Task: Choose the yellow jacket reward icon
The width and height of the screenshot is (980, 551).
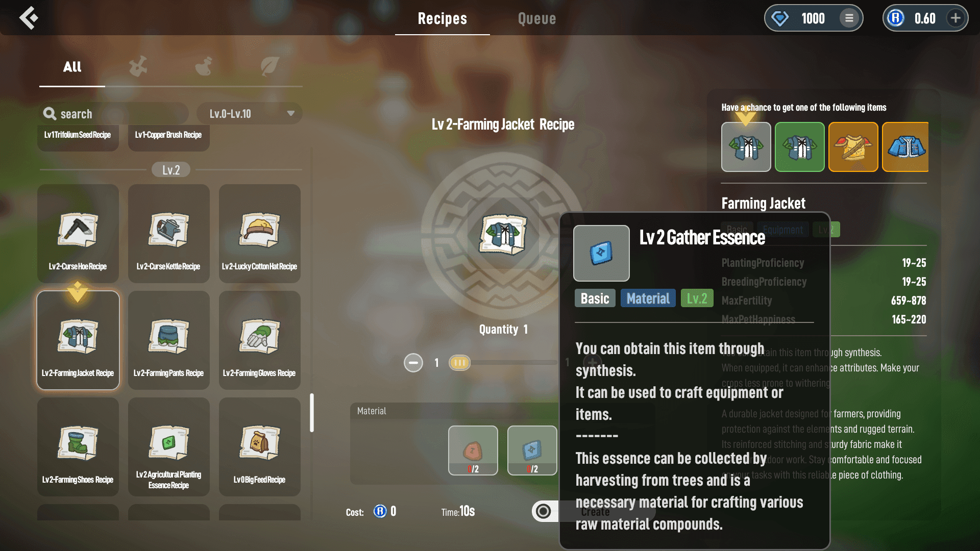Action: pos(853,147)
